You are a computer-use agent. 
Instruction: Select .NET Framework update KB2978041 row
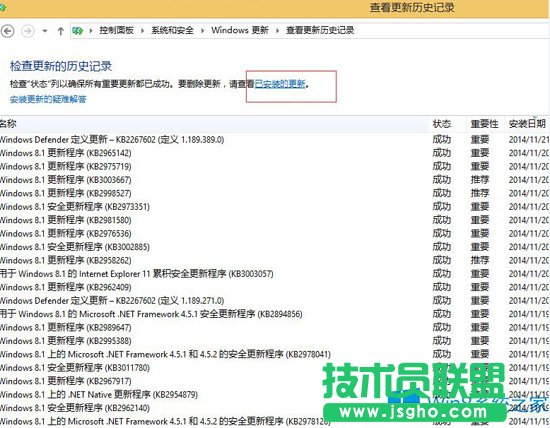(275, 354)
